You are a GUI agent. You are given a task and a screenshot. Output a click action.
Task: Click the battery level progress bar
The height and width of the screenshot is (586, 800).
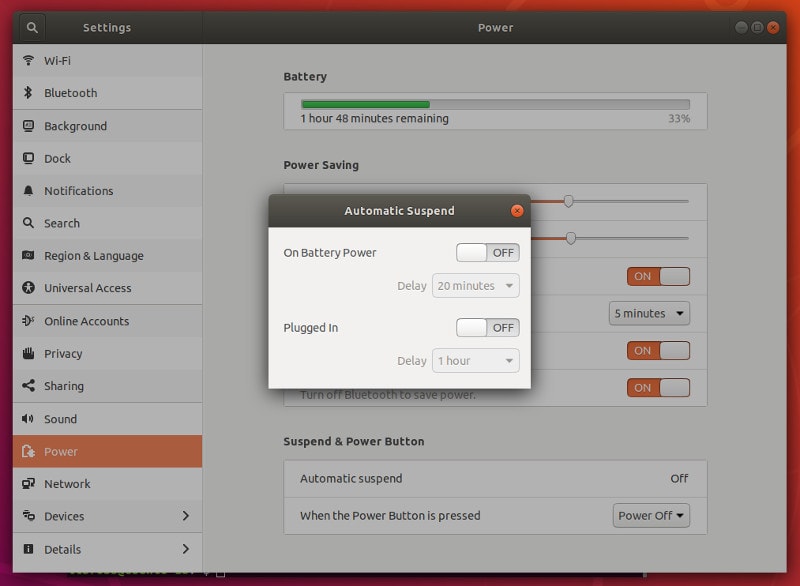495,103
